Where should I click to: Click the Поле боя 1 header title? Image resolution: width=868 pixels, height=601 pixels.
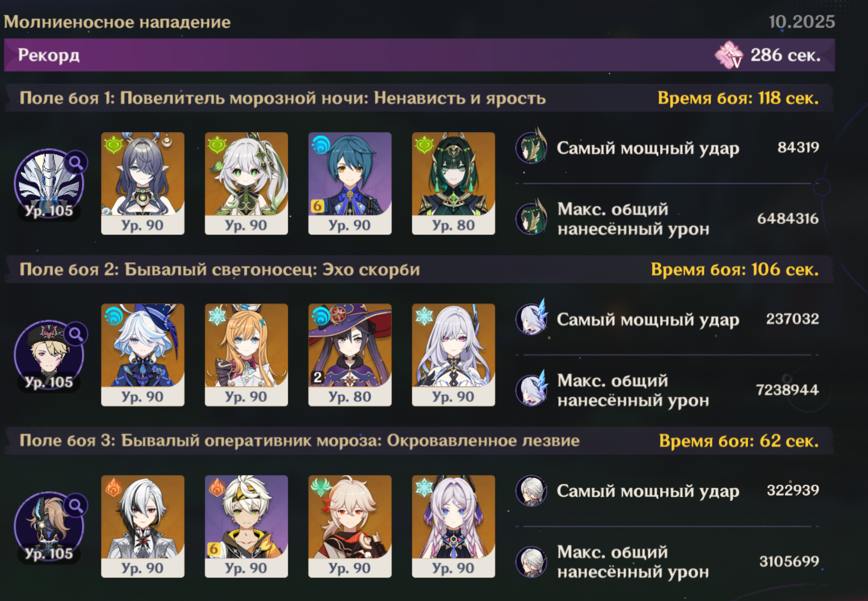pos(282,98)
